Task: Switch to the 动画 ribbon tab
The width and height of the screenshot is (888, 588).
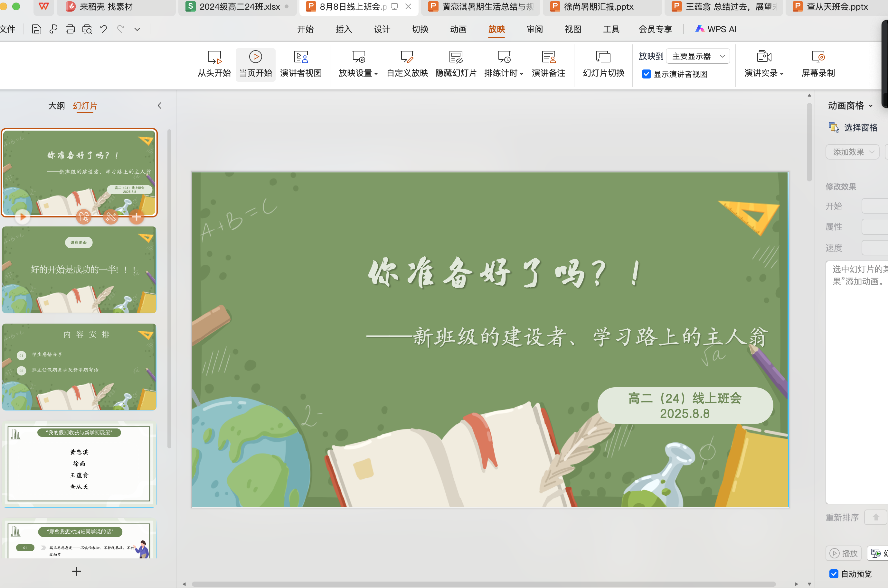Action: [x=458, y=29]
